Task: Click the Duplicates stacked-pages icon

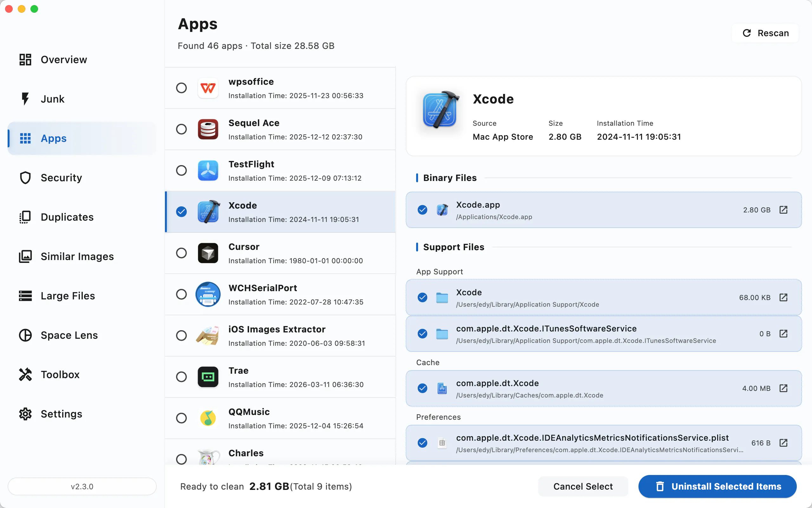Action: pyautogui.click(x=25, y=217)
